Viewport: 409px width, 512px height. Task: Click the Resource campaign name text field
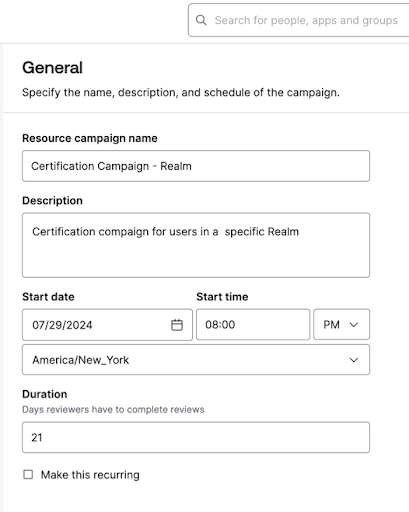click(x=196, y=166)
